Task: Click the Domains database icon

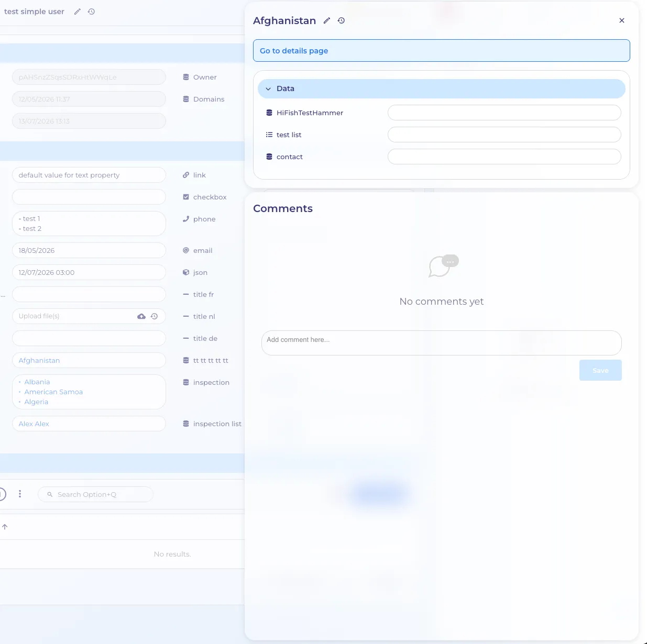Action: pos(186,99)
